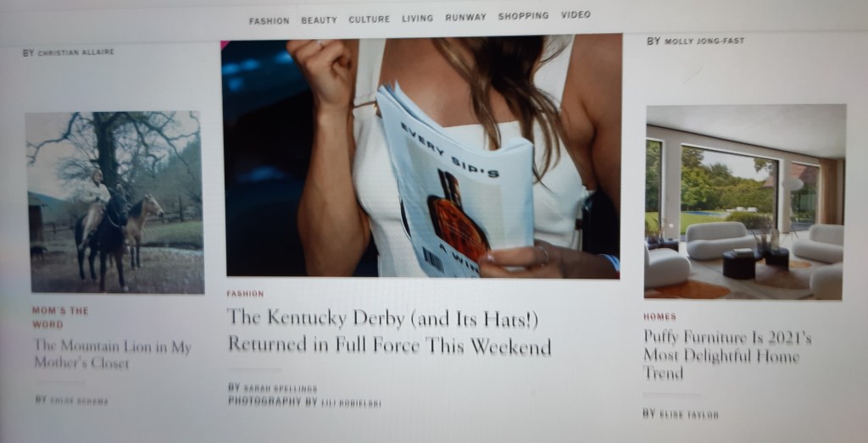Read The Mountain Lion in My Mother's Closet
The width and height of the screenshot is (868, 443).
[x=113, y=354]
